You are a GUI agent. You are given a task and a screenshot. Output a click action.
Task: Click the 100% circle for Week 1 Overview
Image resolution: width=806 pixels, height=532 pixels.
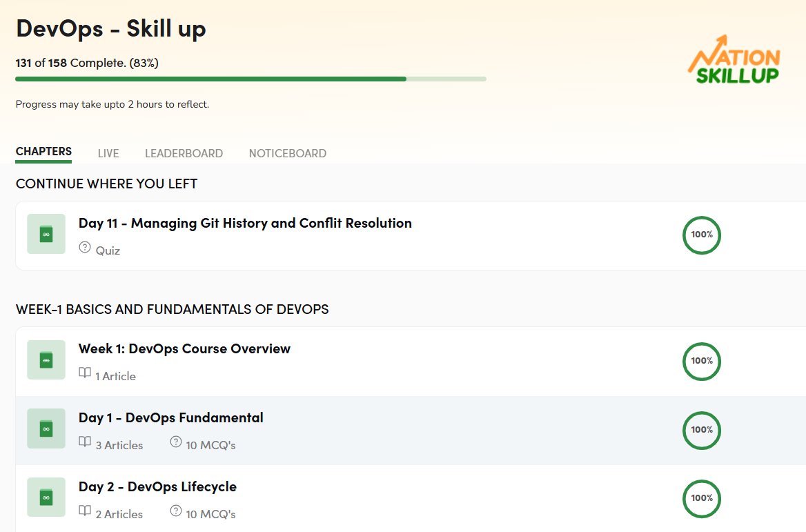pyautogui.click(x=702, y=361)
